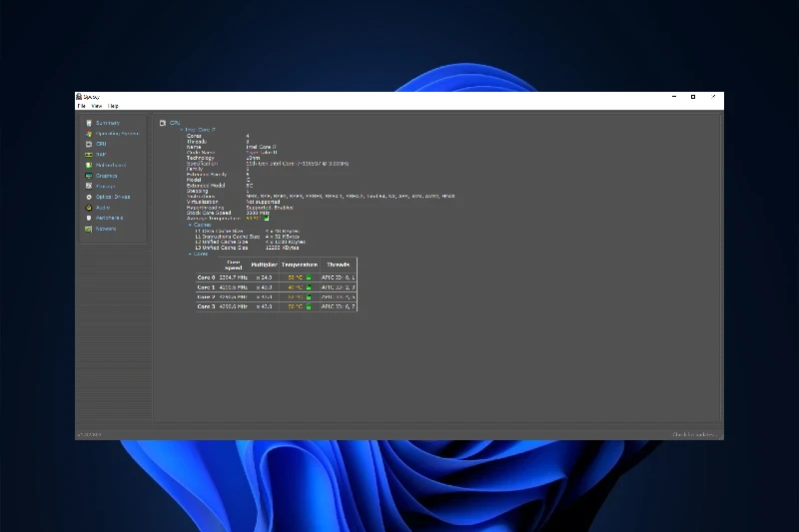This screenshot has height=532, width=799.
Task: Click the Peripherals mouse icon in sidebar
Action: [x=89, y=218]
